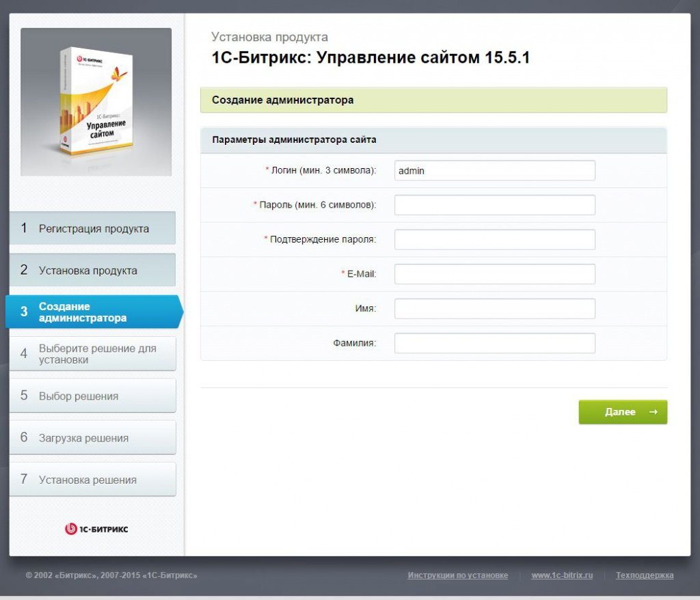
Task: Open step 1 Регистрация продукта
Action: click(92, 228)
